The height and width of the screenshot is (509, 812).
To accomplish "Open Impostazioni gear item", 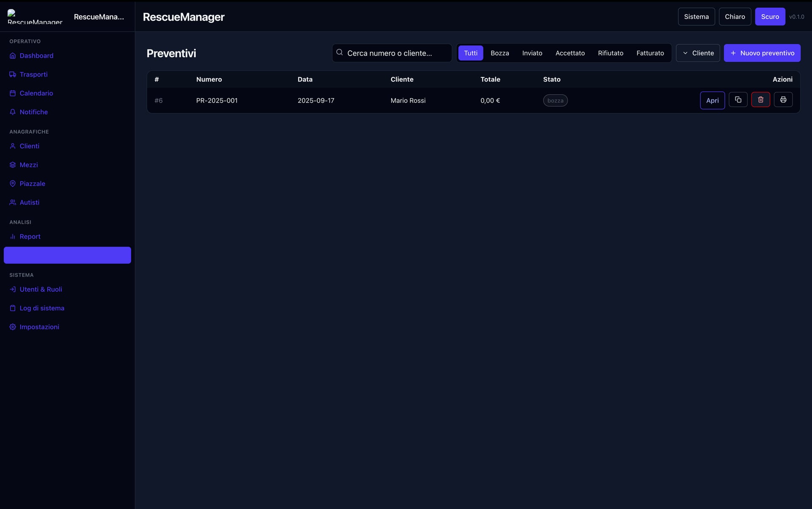I will tap(39, 327).
